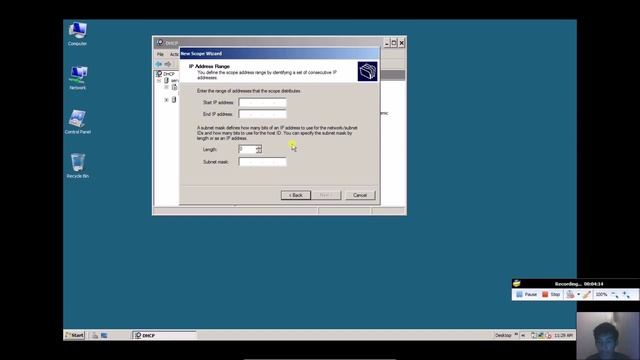
Task: Click the Back arrow in DHCP toolbar
Action: [159, 64]
